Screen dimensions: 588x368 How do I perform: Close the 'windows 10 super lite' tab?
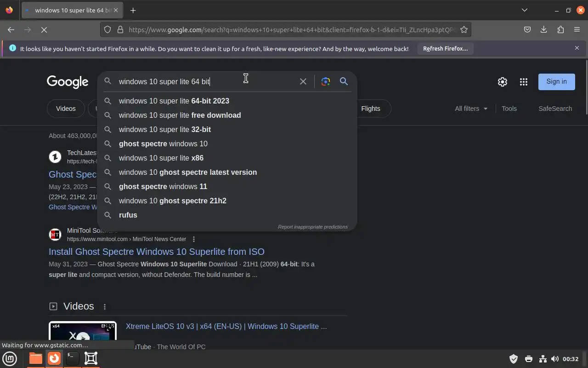pyautogui.click(x=116, y=10)
